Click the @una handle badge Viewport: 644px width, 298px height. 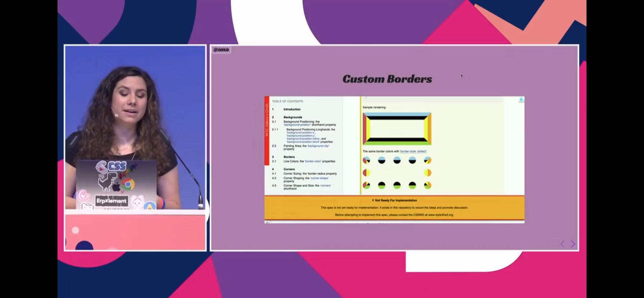221,50
